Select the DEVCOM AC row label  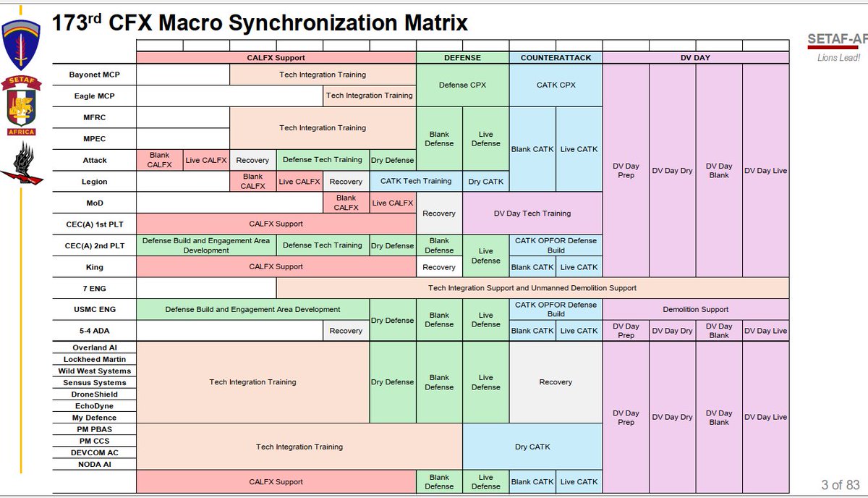(94, 452)
